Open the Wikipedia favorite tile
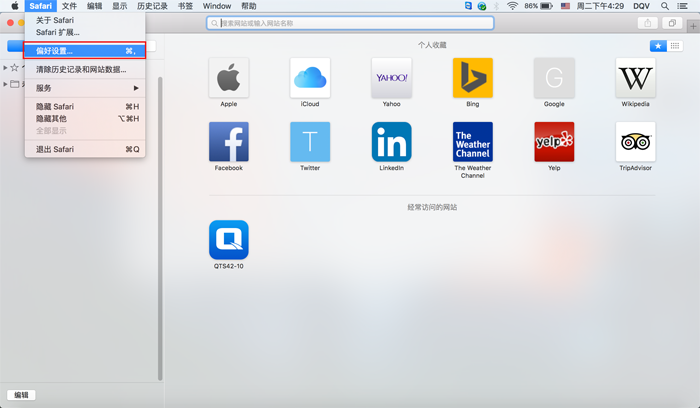Viewport: 700px width, 408px height. (635, 78)
